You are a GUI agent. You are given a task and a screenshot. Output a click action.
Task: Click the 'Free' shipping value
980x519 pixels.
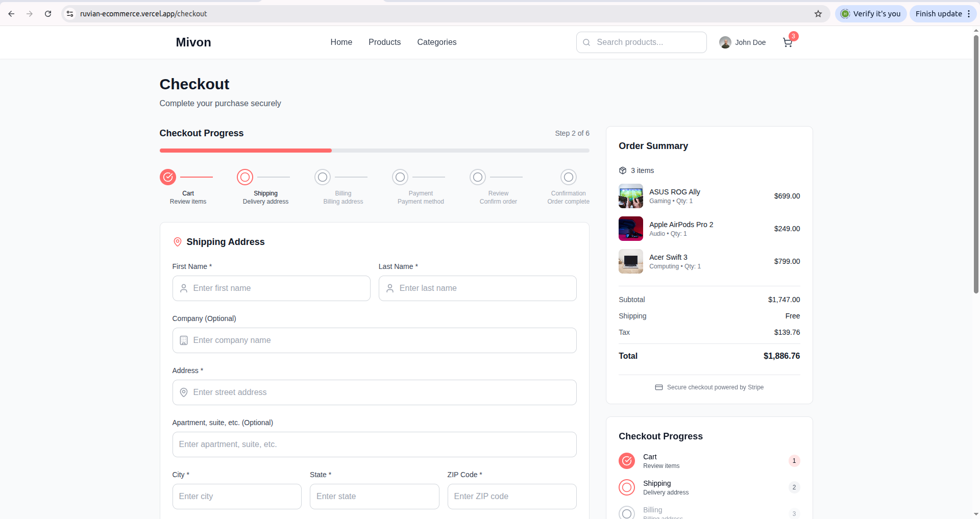(793, 316)
